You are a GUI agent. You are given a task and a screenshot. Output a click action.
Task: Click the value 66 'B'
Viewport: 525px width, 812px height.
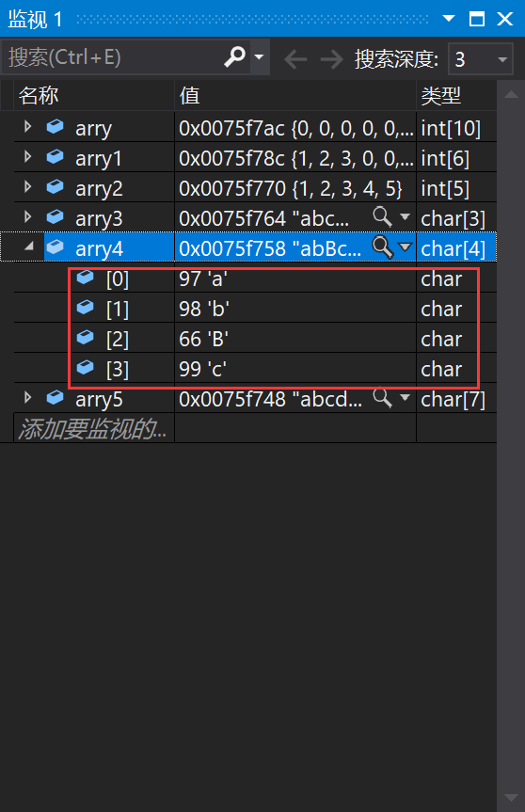[204, 339]
